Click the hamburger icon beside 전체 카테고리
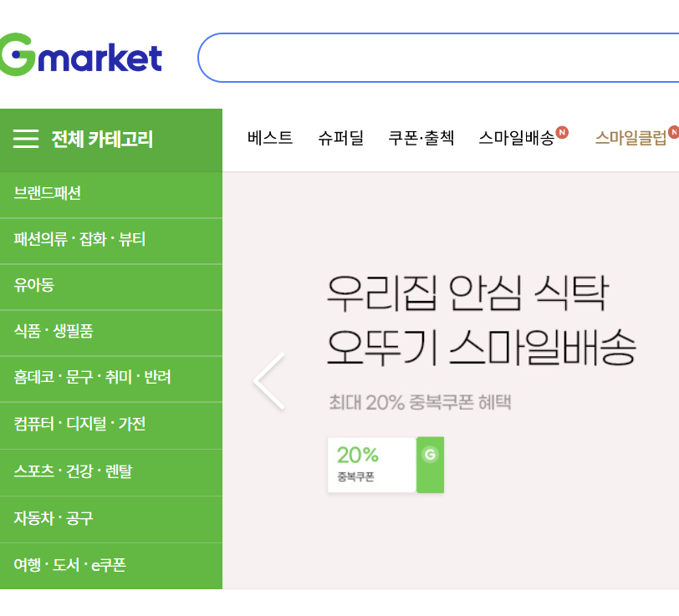Screen dimensions: 679x616 pos(26,139)
